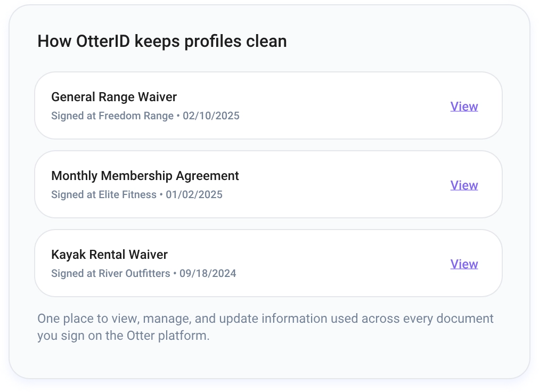539x392 pixels.
Task: Click the 01/02/2025 signing date
Action: click(x=194, y=194)
